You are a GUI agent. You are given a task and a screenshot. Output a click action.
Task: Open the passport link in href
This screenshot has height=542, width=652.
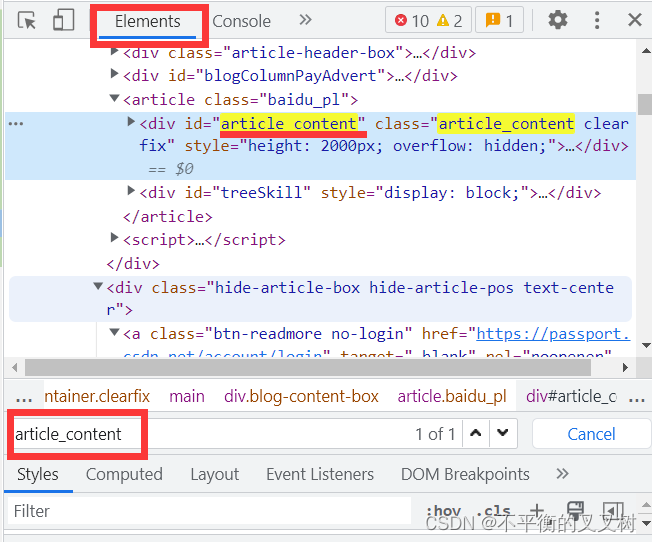pos(553,334)
